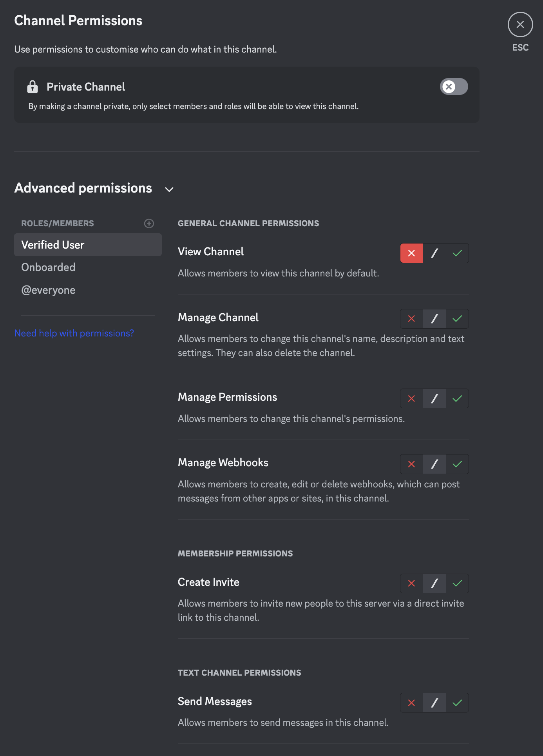Click the lock icon beside Private Channel
Image resolution: width=543 pixels, height=756 pixels.
(33, 87)
